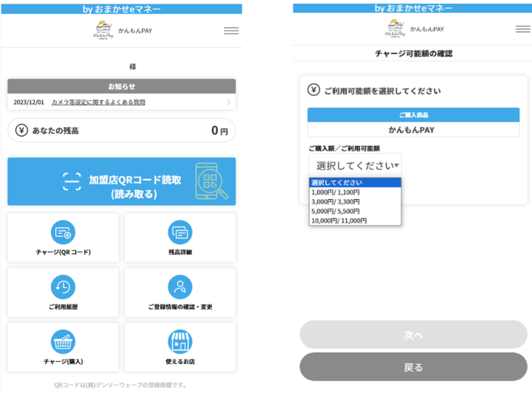Click the ご登録情報の確認・変更 label text
This screenshot has width=532, height=396.
pyautogui.click(x=180, y=307)
